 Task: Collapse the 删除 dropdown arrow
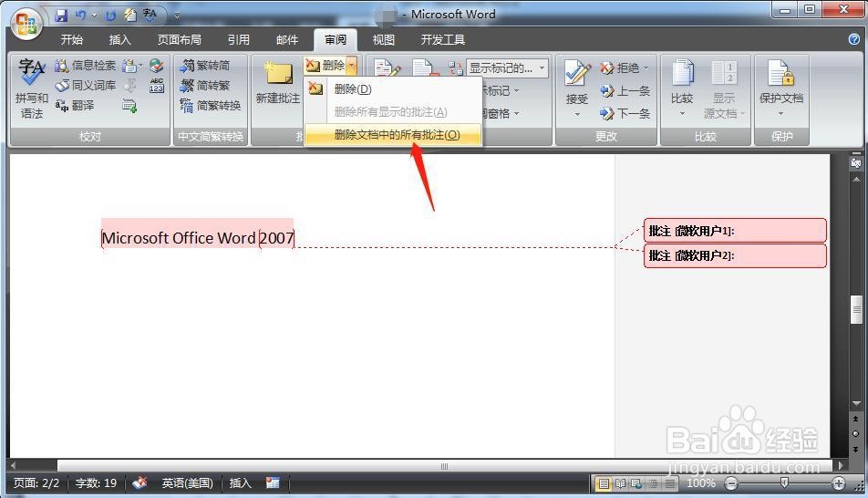tap(352, 66)
